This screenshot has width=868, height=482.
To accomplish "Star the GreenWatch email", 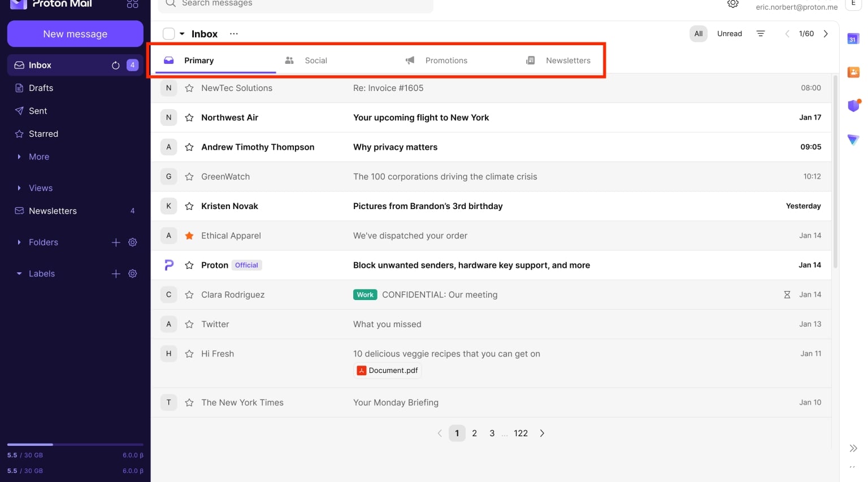I will click(x=189, y=177).
